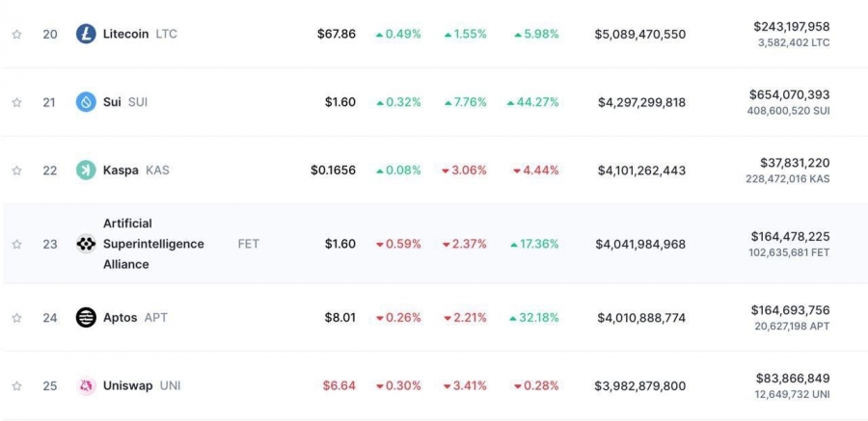Toggle the watchlist star for Sui
This screenshot has height=421, width=868.
pyautogui.click(x=16, y=102)
